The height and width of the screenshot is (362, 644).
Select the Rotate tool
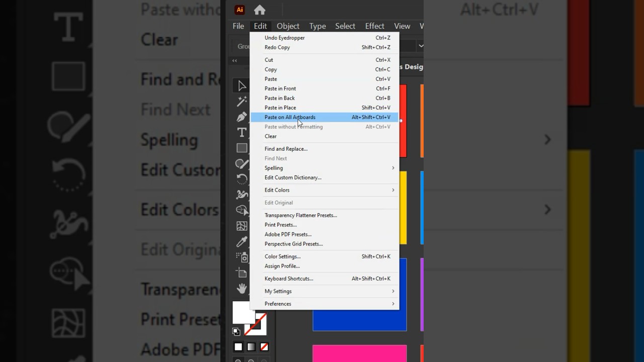242,179
